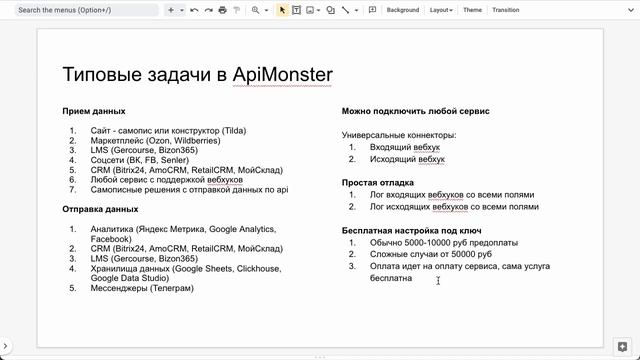Click the Explore button at bottom right
The width and height of the screenshot is (640, 360).
tap(622, 347)
